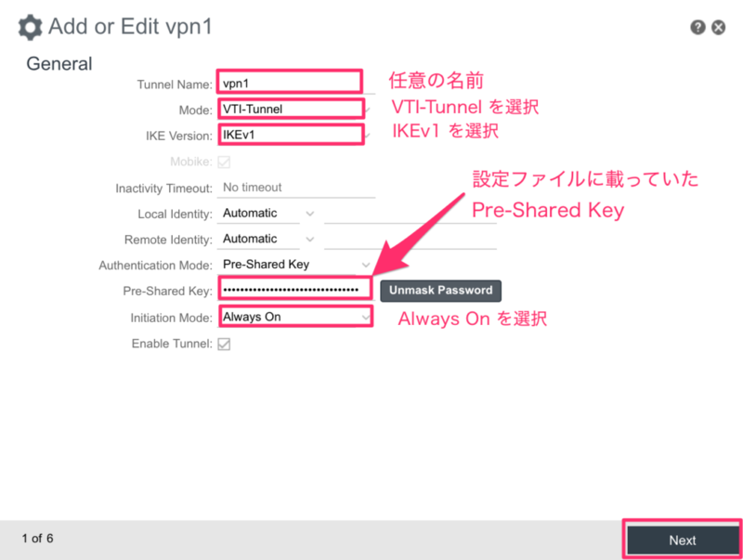The image size is (743, 560).
Task: Focus the Inactivity Timeout field
Action: click(296, 188)
